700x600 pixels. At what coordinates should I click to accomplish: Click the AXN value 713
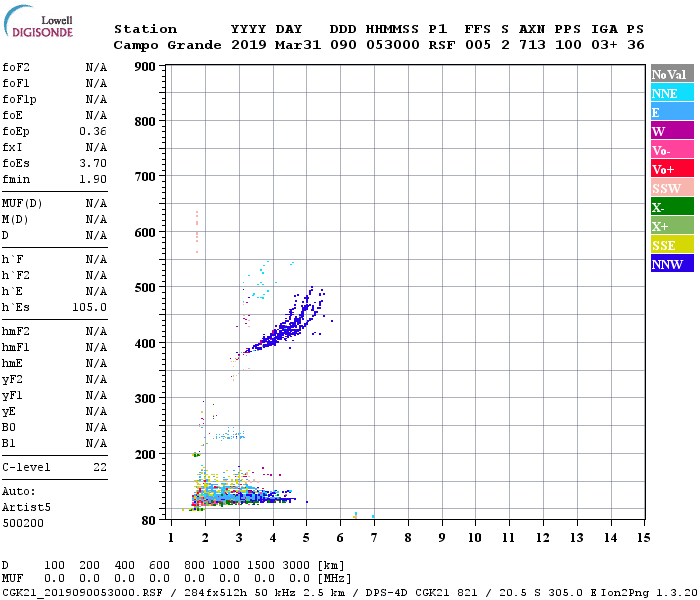click(532, 45)
